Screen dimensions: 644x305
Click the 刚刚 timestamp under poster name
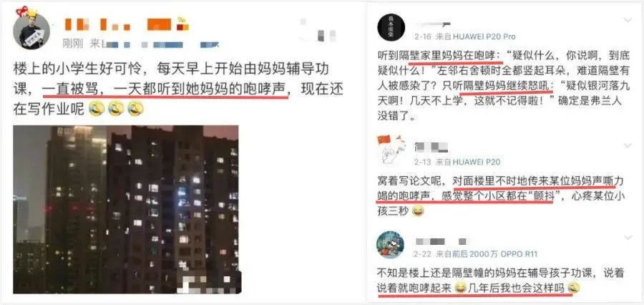[x=72, y=43]
